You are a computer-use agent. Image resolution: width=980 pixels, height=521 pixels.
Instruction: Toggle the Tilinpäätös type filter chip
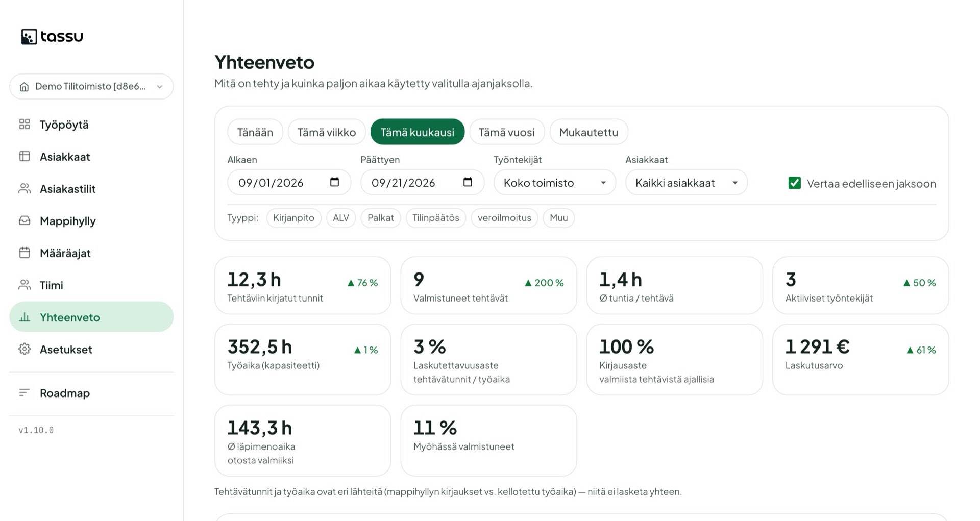point(435,218)
